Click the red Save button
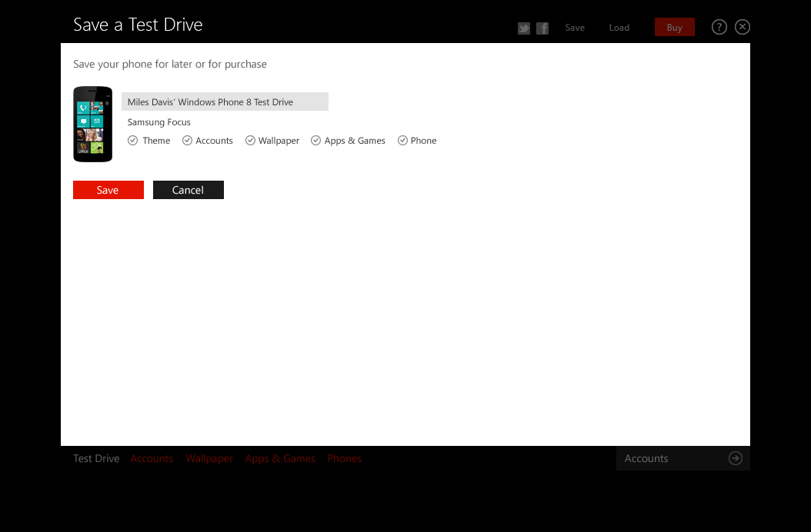 [x=108, y=190]
